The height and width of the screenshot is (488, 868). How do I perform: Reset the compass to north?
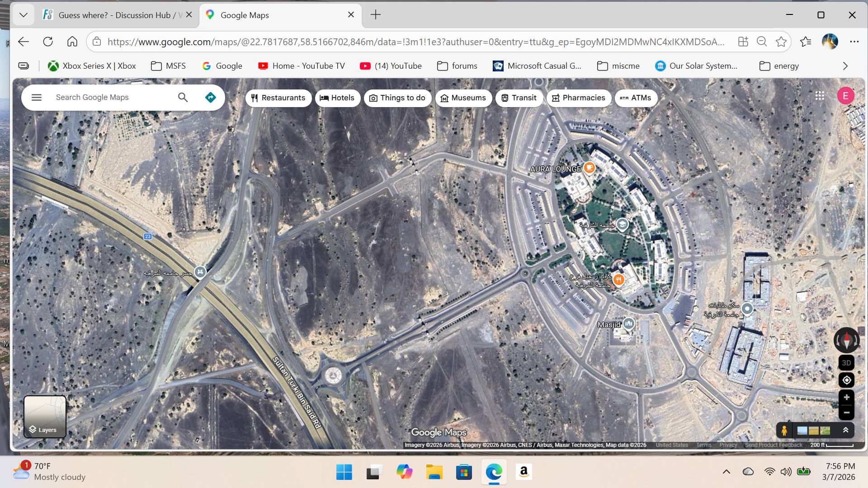846,340
